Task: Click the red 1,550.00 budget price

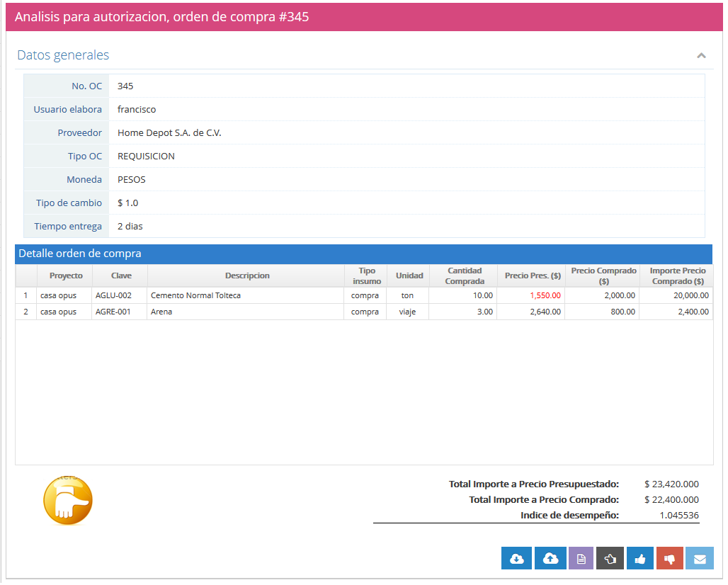Action: coord(545,295)
